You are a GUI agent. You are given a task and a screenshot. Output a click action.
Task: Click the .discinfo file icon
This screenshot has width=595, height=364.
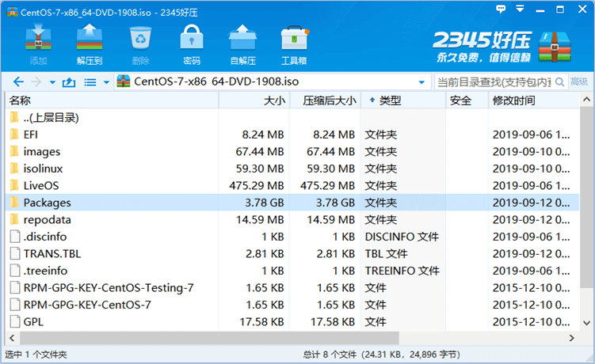coord(15,237)
